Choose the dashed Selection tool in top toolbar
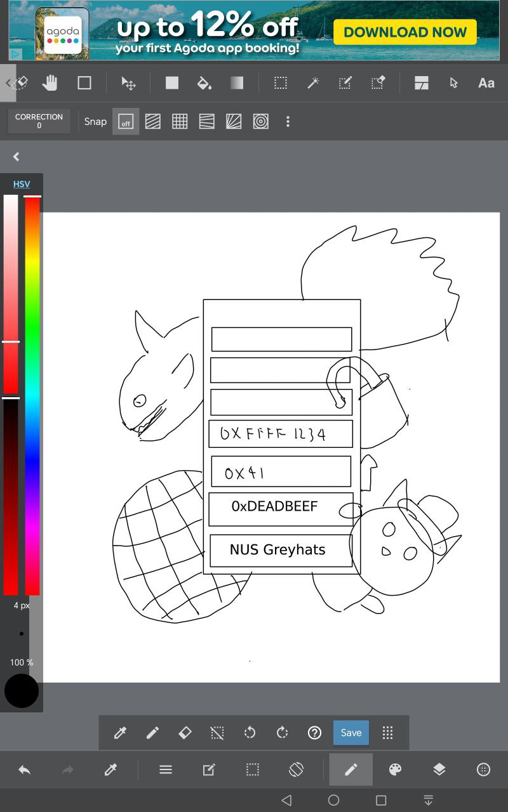 pyautogui.click(x=280, y=83)
